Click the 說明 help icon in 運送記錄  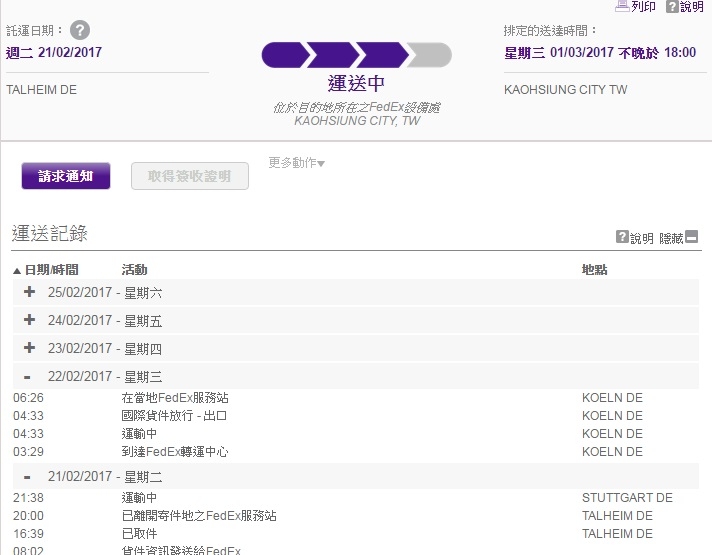(x=622, y=237)
